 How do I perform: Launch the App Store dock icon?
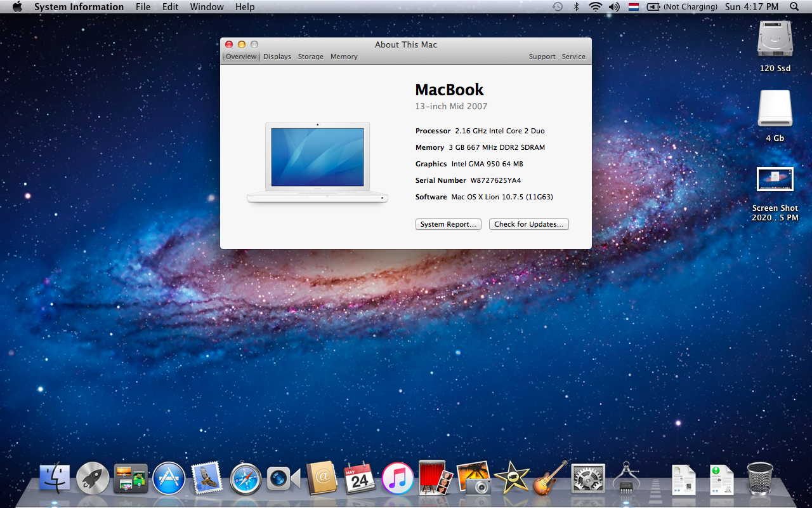tap(169, 478)
